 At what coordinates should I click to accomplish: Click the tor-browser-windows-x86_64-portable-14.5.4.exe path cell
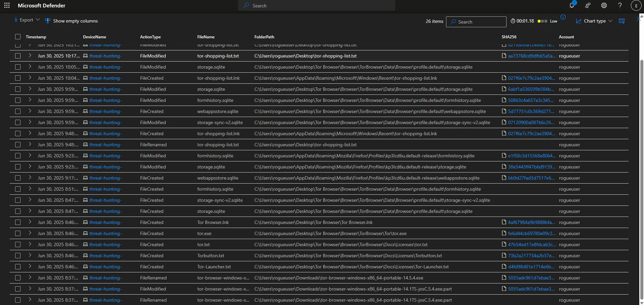tap(338, 278)
